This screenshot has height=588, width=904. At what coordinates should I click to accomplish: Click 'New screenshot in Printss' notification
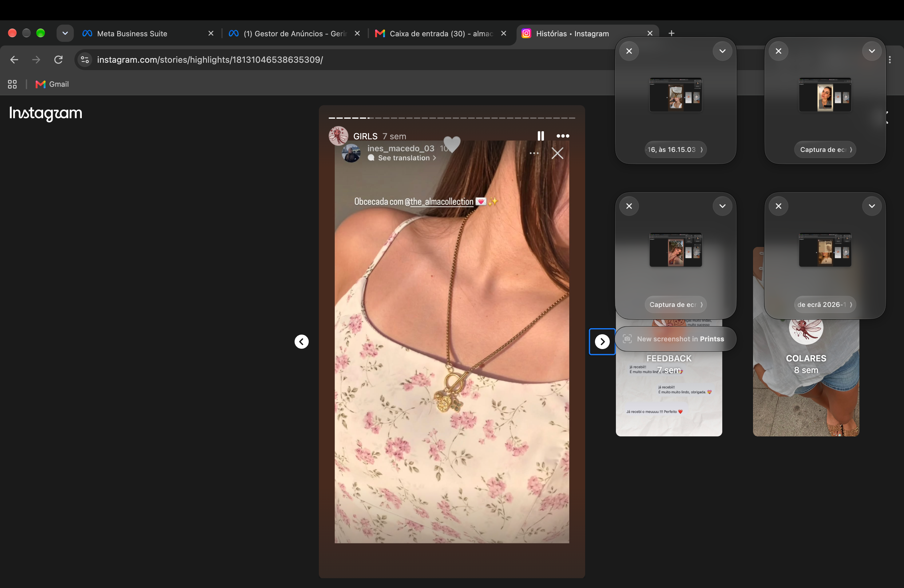coord(676,339)
